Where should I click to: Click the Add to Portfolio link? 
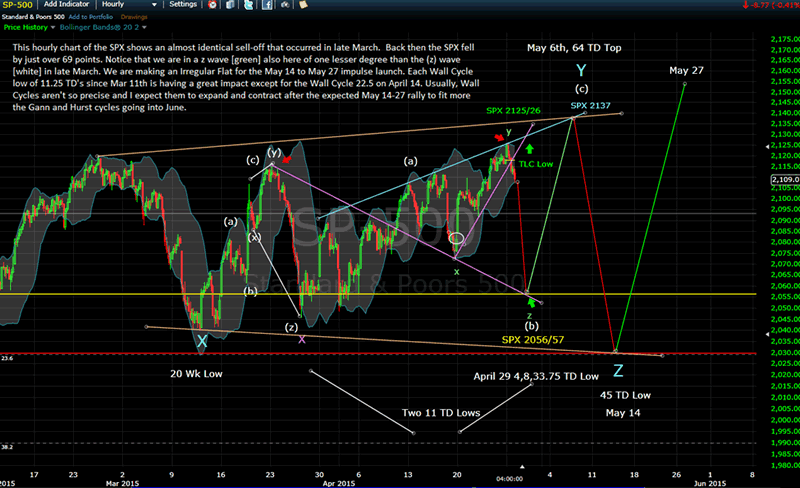click(100, 17)
